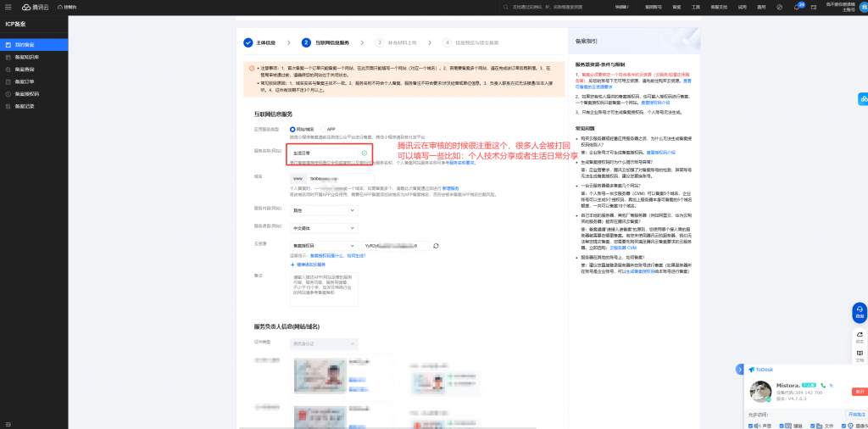This screenshot has height=429, width=868.
Task: Collapse the sidebar via bottom-left icon
Action: [x=8, y=424]
